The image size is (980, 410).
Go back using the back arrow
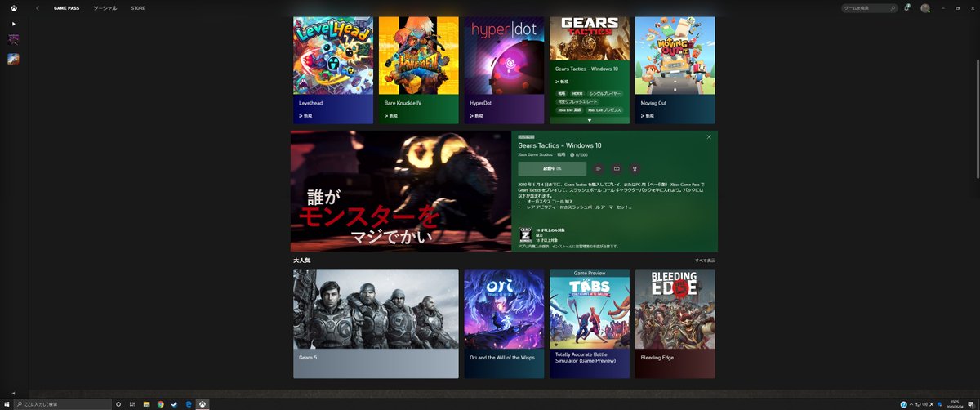click(38, 7)
